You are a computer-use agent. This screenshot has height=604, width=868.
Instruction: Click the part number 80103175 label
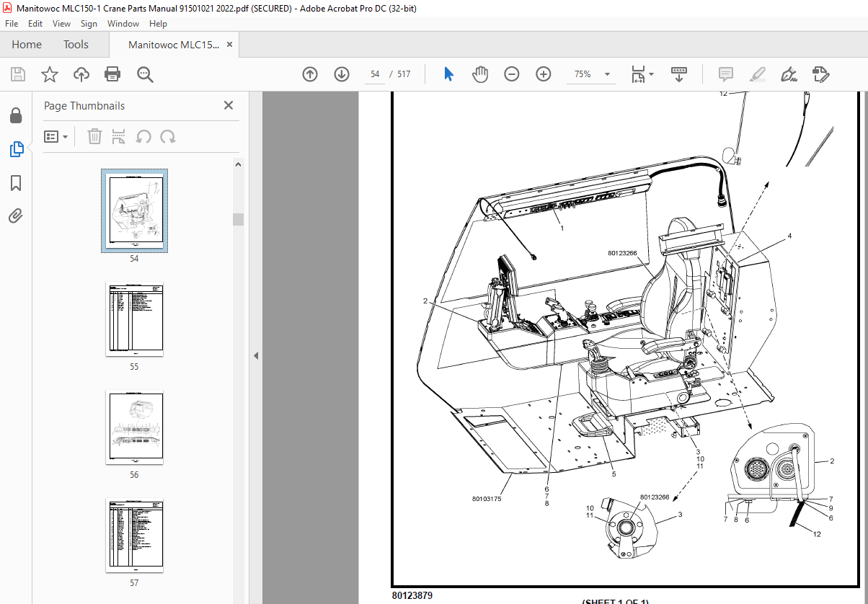[487, 498]
